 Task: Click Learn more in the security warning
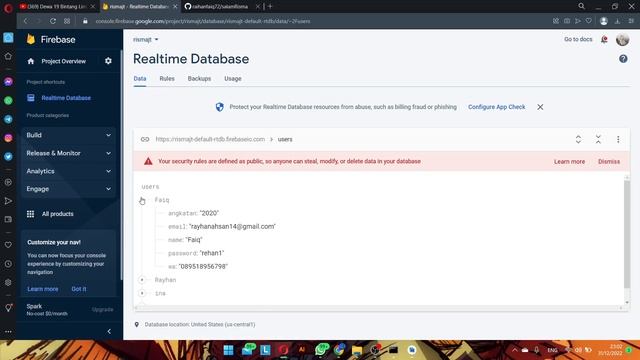[569, 162]
